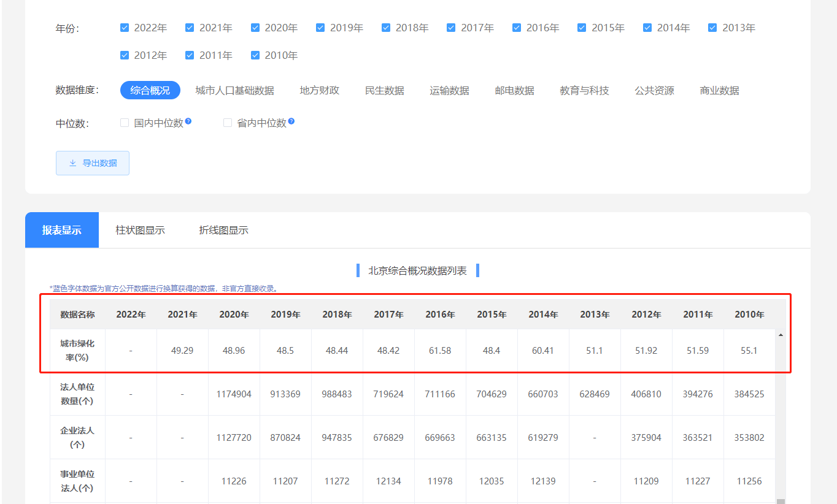This screenshot has height=504, width=837.
Task: Click the 628469 cell value
Action: click(595, 394)
